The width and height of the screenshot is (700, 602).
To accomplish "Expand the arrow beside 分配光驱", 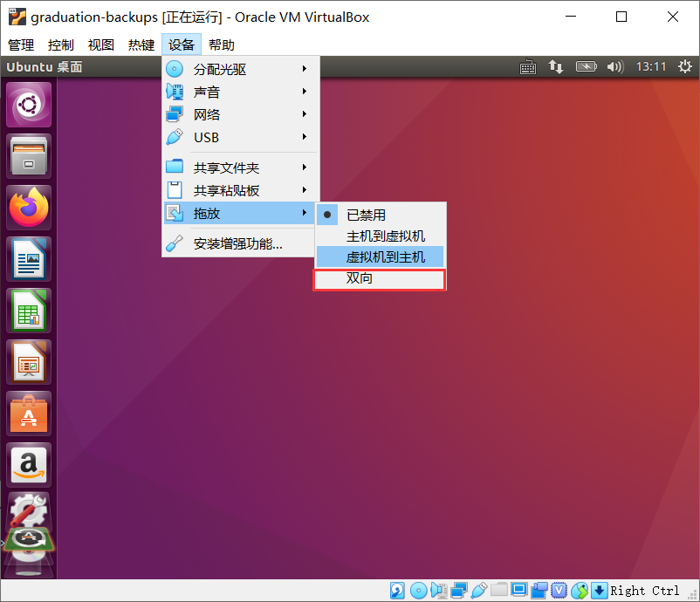I will 305,69.
